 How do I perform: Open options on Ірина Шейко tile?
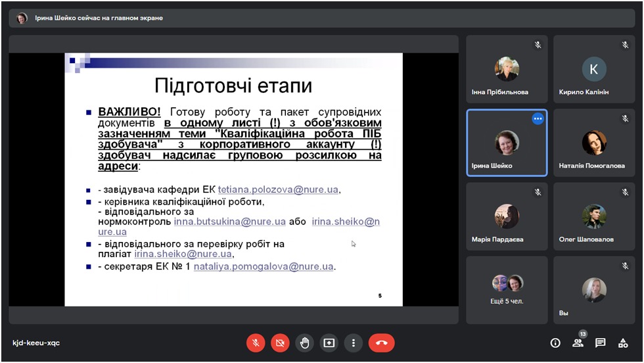point(538,119)
